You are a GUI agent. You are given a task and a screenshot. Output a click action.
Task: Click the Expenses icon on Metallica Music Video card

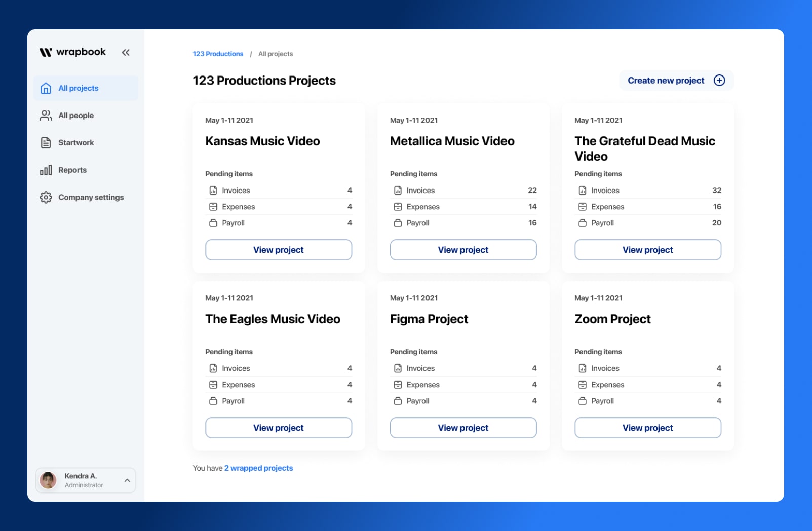coord(398,206)
